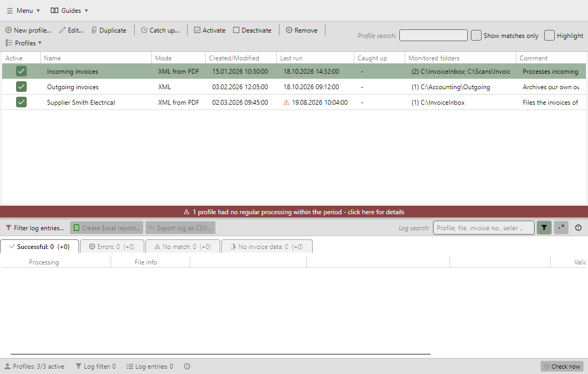
Task: Click the File info log column header
Action: [x=146, y=262]
